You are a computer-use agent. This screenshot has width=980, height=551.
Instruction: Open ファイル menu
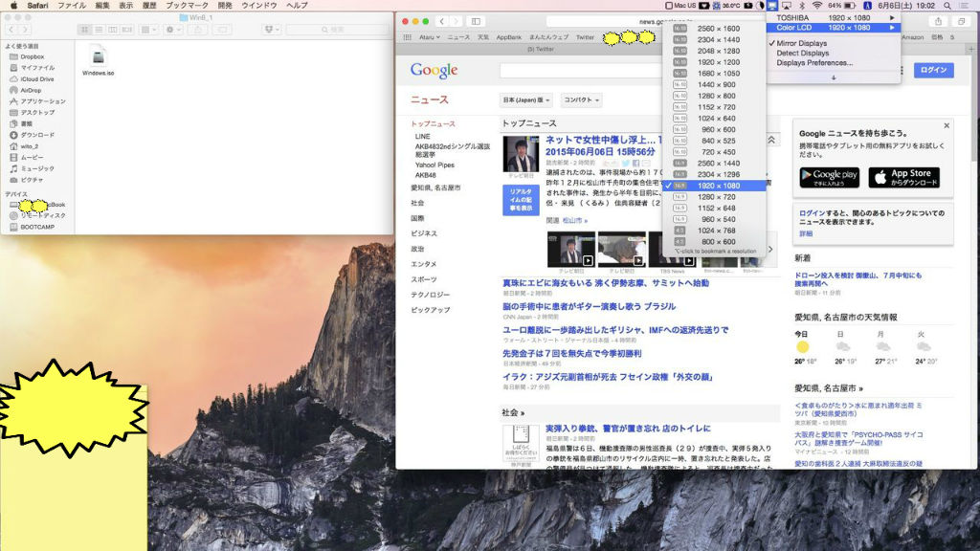72,6
